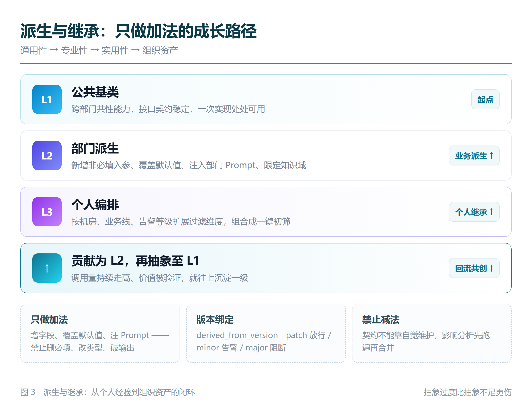Click the 版本绑定 card title
This screenshot has height=412, width=532.
215,320
